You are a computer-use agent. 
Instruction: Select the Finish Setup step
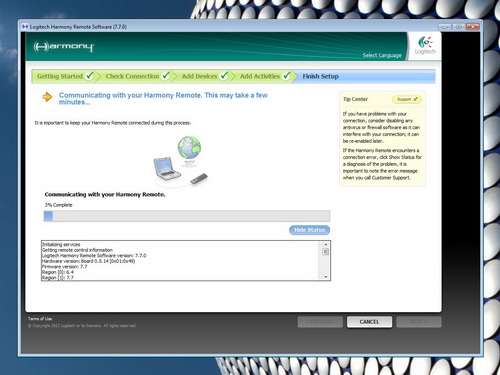(320, 76)
